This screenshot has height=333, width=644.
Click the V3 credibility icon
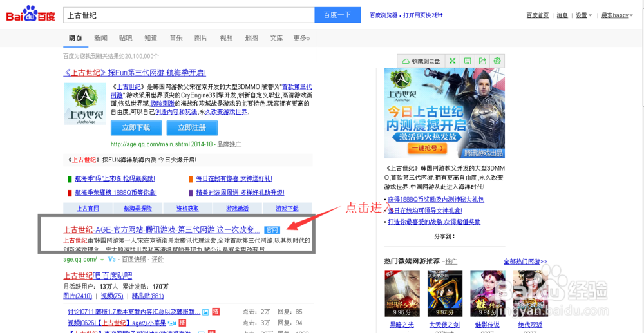(111, 259)
